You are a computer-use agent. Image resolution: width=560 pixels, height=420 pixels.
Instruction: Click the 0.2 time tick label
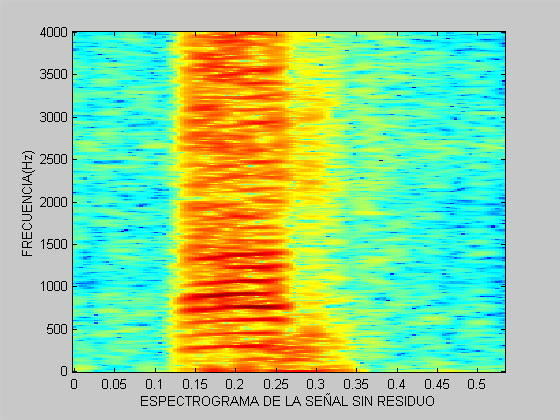235,384
